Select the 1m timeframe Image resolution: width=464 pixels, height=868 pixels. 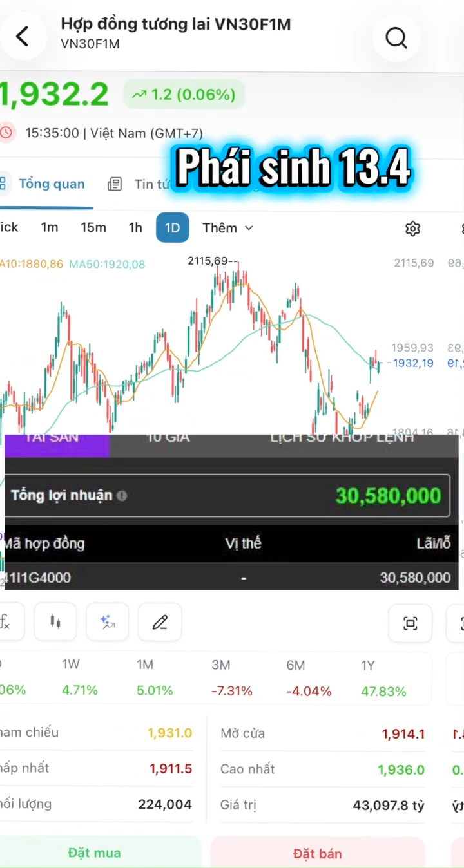[50, 228]
